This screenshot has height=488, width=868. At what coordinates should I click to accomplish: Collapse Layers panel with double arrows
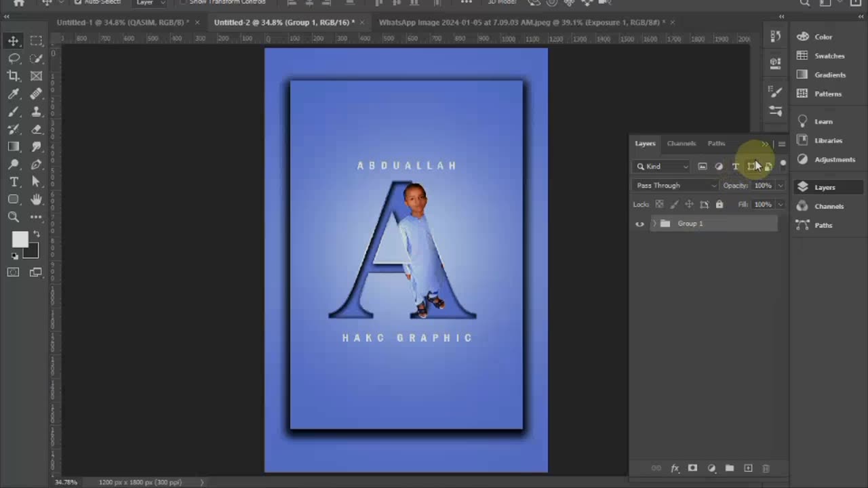765,144
